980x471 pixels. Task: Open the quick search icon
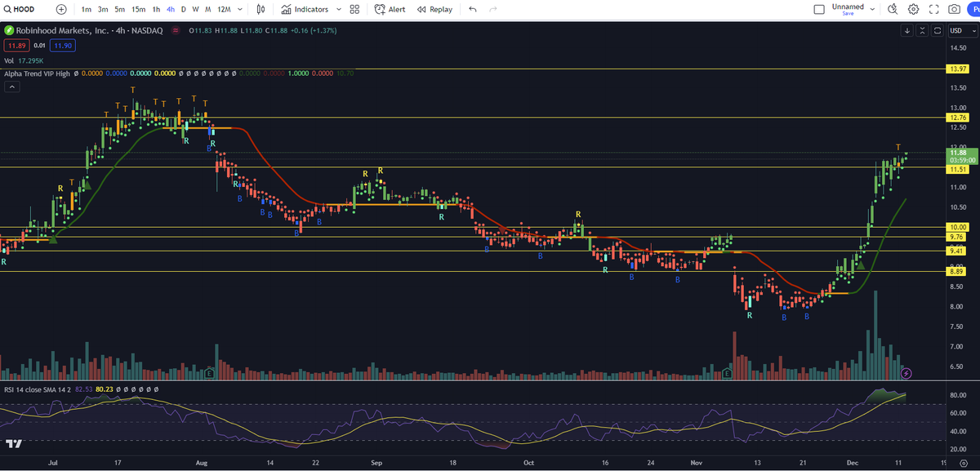point(893,10)
